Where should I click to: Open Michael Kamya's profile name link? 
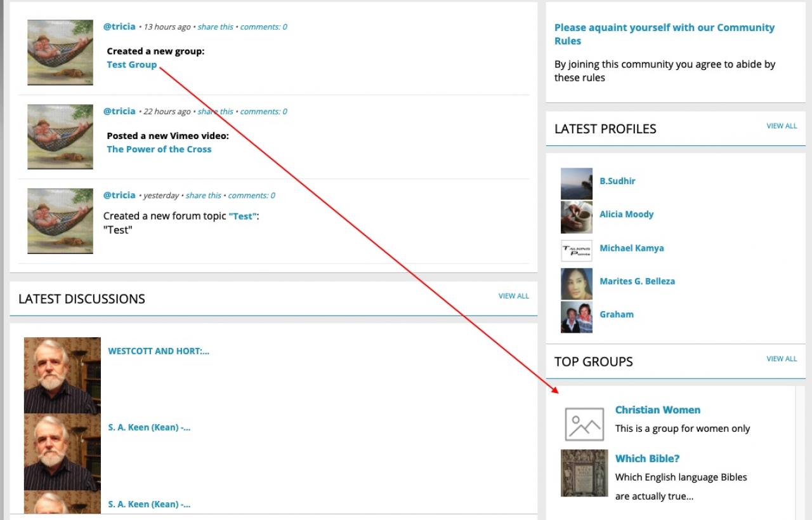632,248
